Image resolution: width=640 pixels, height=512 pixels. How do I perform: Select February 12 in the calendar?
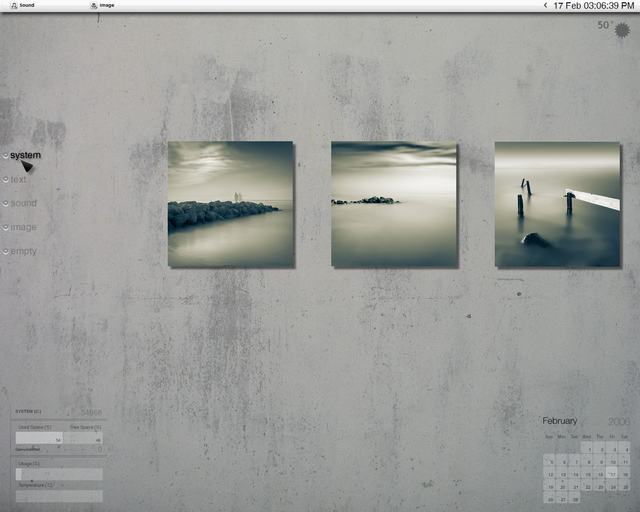tap(549, 473)
